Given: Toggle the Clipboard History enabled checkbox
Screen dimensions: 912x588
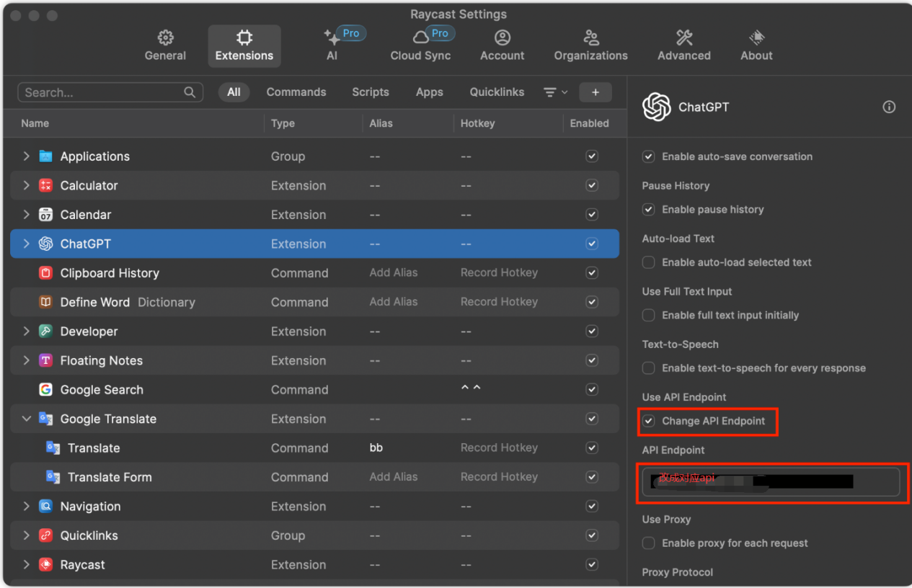Looking at the screenshot, I should tap(592, 273).
